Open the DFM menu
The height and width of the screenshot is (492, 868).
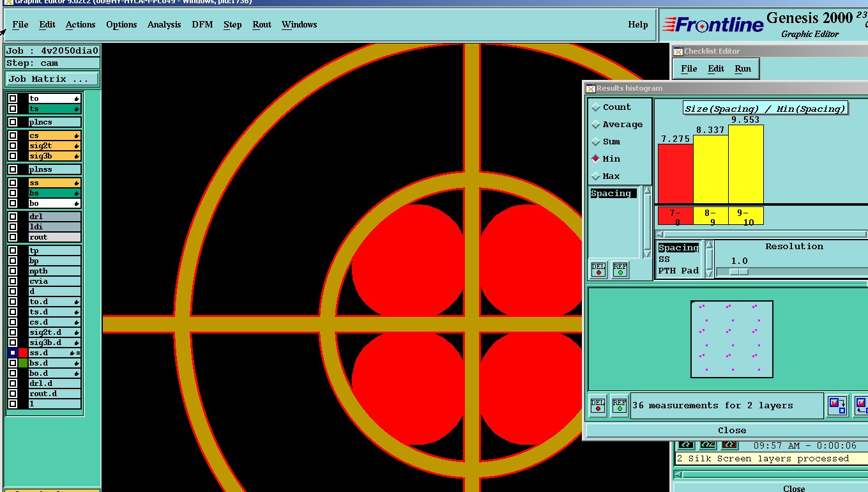click(x=202, y=24)
